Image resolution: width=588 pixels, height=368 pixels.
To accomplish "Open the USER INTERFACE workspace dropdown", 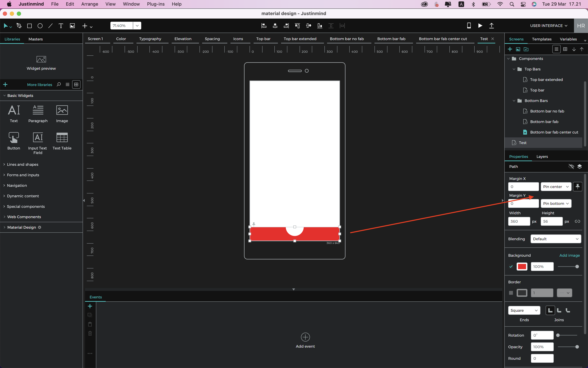I will [549, 26].
